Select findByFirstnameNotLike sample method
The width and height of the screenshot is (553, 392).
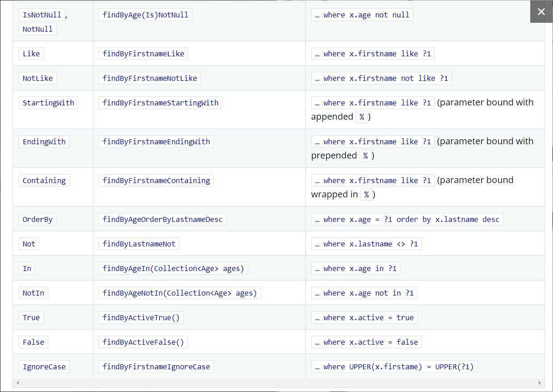tap(150, 78)
